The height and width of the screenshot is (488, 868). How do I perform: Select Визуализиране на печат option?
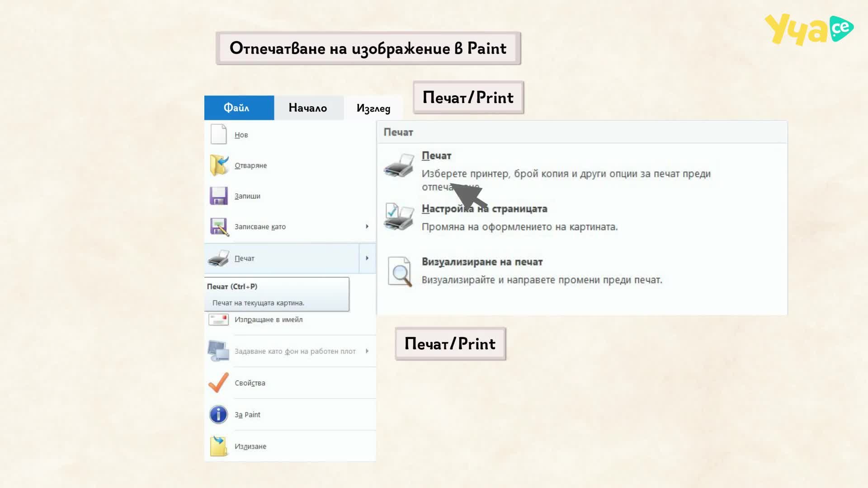click(482, 262)
